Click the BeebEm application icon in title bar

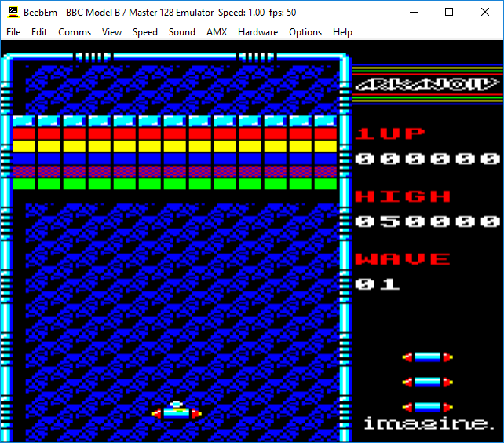point(13,13)
